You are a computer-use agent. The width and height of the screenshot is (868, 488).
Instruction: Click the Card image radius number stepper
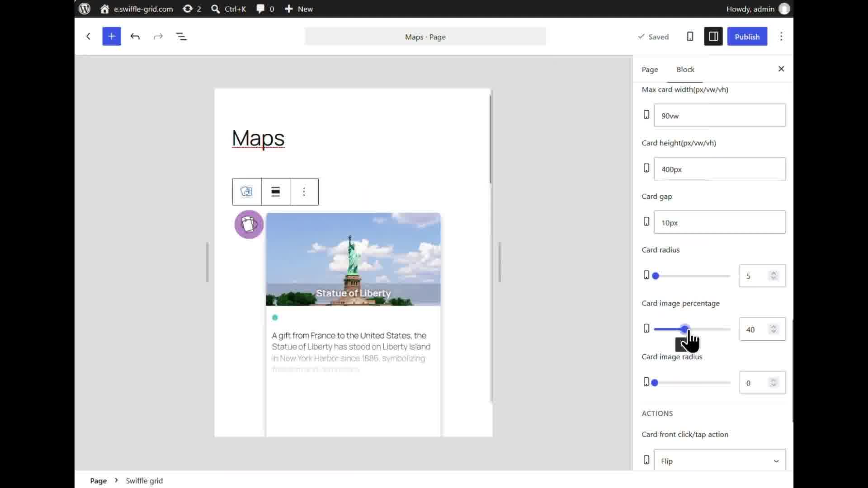tap(774, 383)
